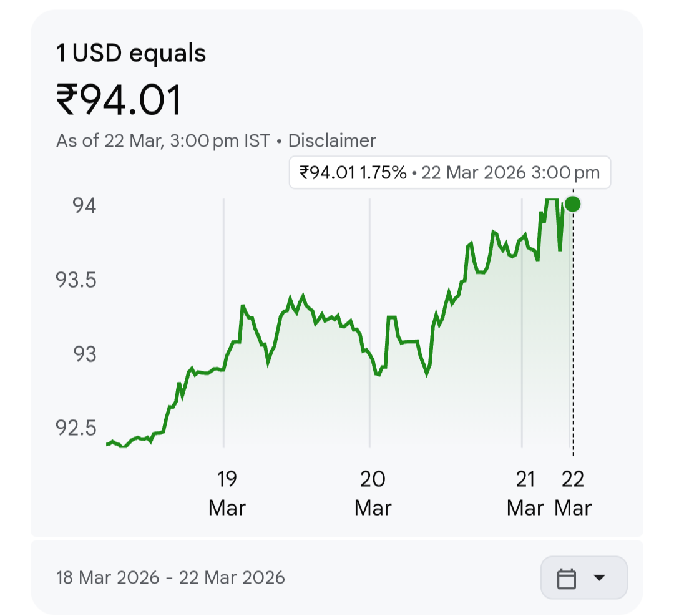Image resolution: width=674 pixels, height=616 pixels.
Task: Click the ₹94.01 price tooltip box
Action: tap(449, 172)
